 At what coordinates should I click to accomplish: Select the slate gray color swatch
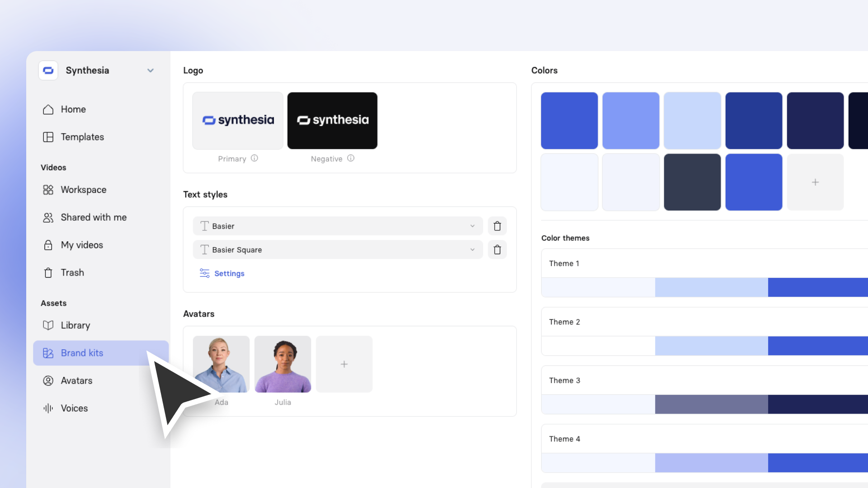[x=692, y=182]
